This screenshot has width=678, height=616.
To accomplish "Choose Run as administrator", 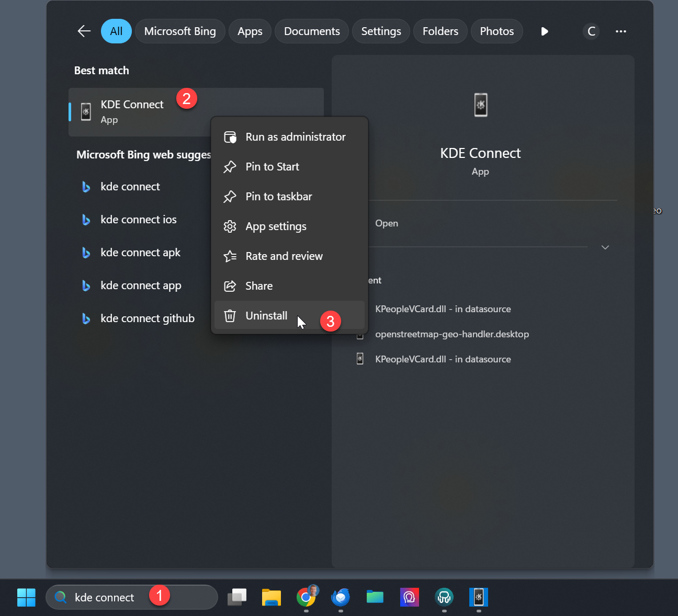I will pos(295,137).
